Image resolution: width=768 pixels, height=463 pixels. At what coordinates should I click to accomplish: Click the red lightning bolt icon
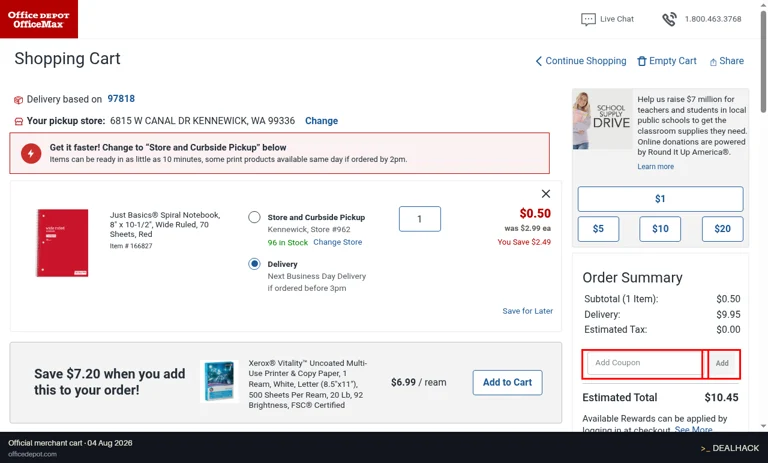[31, 153]
